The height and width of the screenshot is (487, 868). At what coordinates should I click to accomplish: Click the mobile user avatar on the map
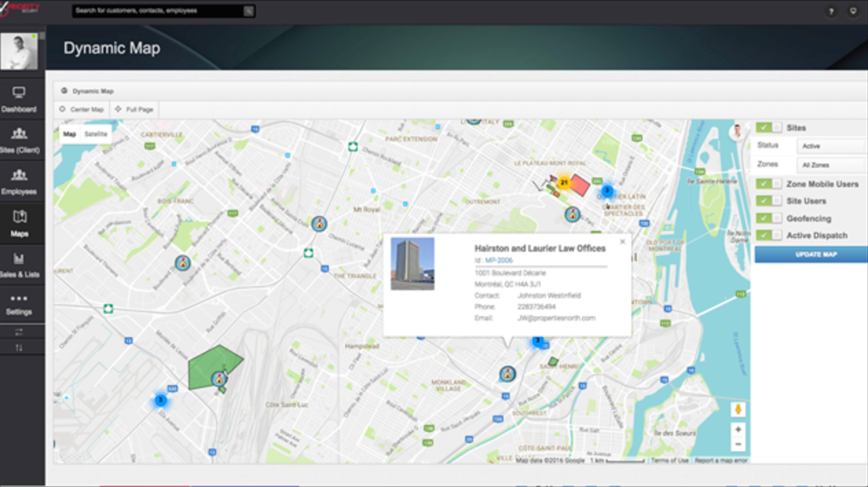click(x=737, y=131)
